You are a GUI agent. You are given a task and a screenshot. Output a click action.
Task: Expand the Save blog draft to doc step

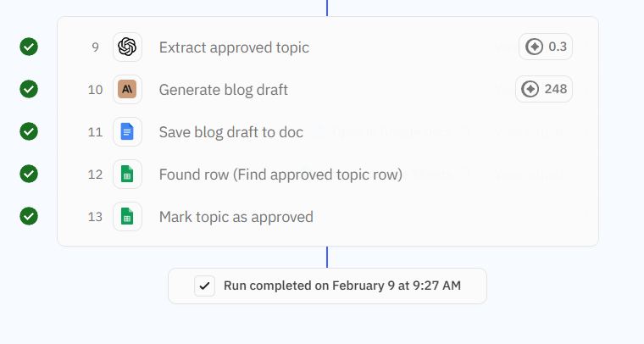(230, 132)
